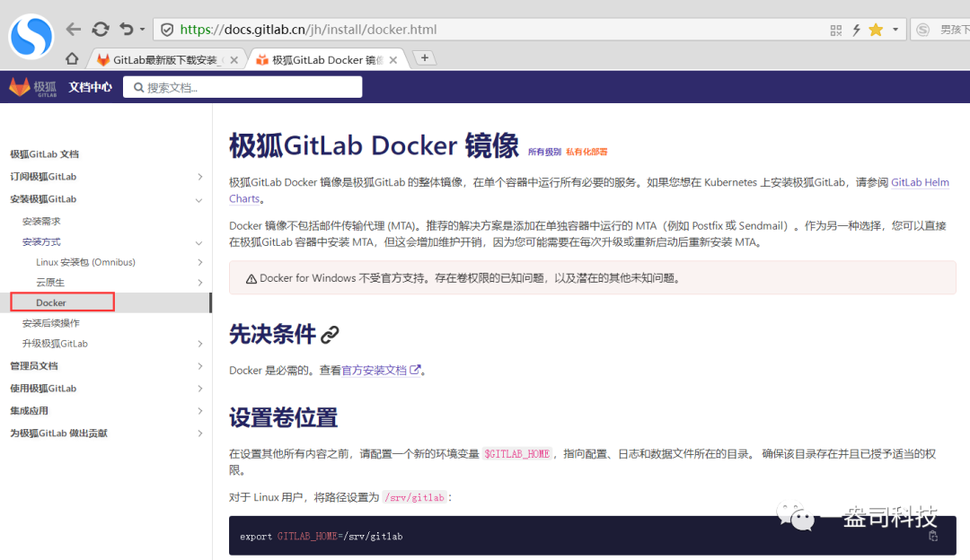Open the address bar dropdown arrow

tap(895, 29)
